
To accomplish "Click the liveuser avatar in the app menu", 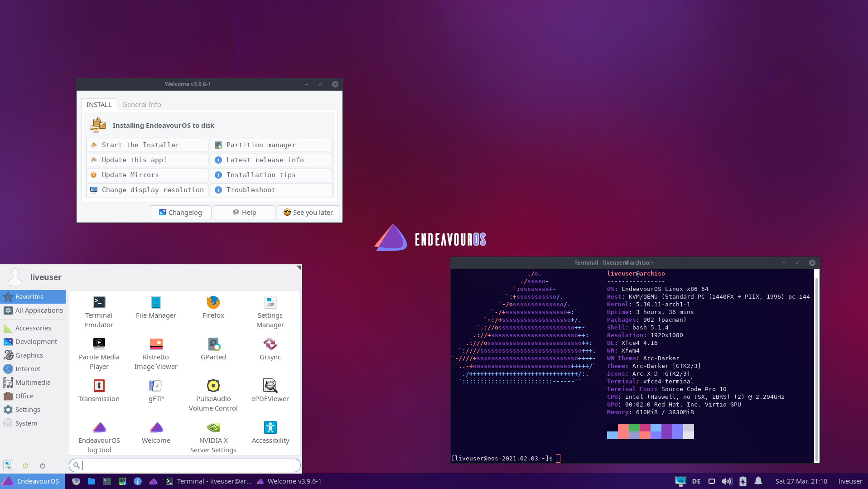I will pyautogui.click(x=15, y=277).
